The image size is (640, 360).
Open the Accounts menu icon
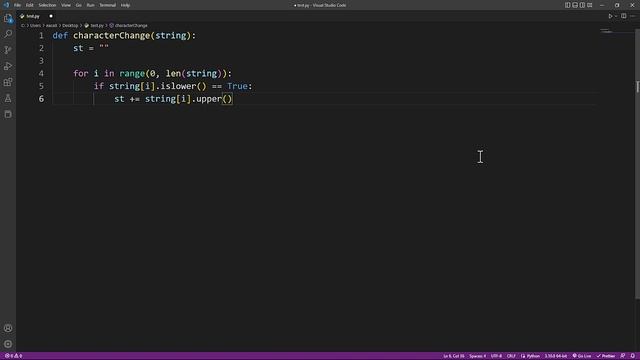click(x=8, y=328)
